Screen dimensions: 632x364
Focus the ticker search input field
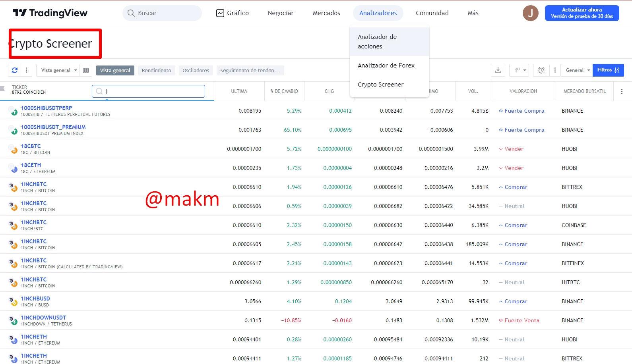click(149, 91)
